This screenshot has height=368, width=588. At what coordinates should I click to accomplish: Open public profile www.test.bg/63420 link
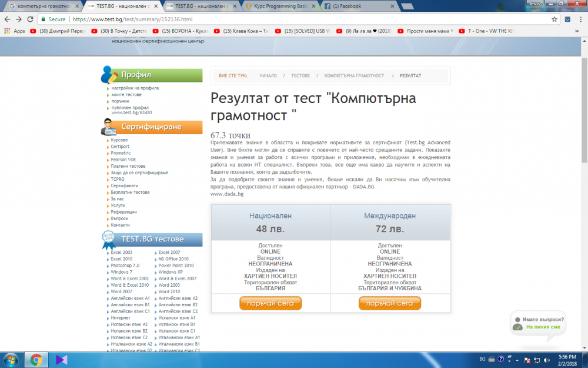(132, 110)
